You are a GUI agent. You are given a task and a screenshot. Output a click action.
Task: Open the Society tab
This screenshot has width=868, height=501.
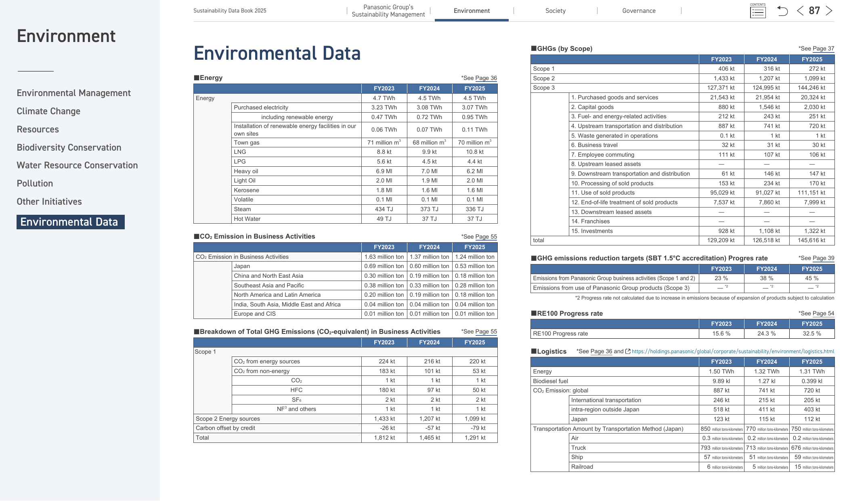point(555,11)
